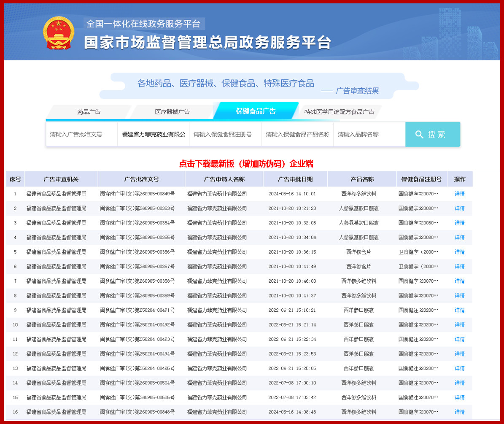Click the magnifier icon in search button
The image size is (504, 424).
pos(419,134)
